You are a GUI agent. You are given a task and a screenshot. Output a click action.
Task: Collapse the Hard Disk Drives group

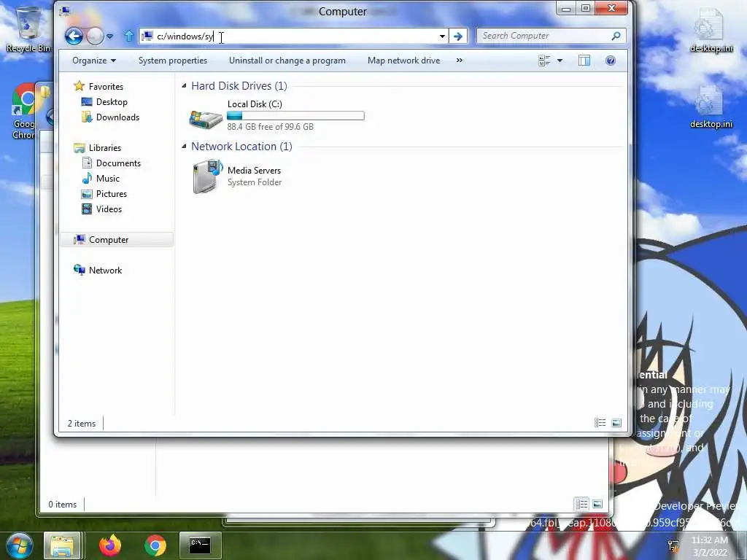tap(184, 86)
